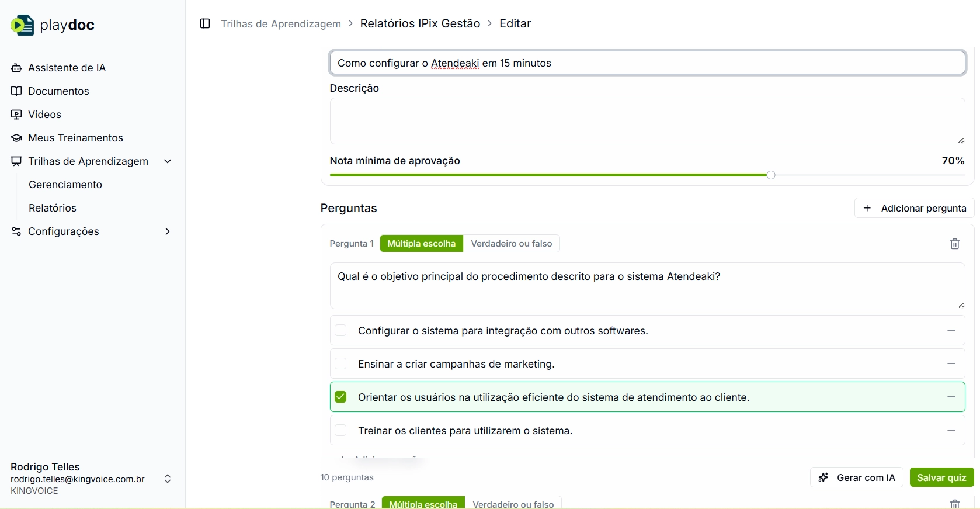Click the Nota mínima de aprovação slider handle
This screenshot has width=980, height=509.
(771, 175)
